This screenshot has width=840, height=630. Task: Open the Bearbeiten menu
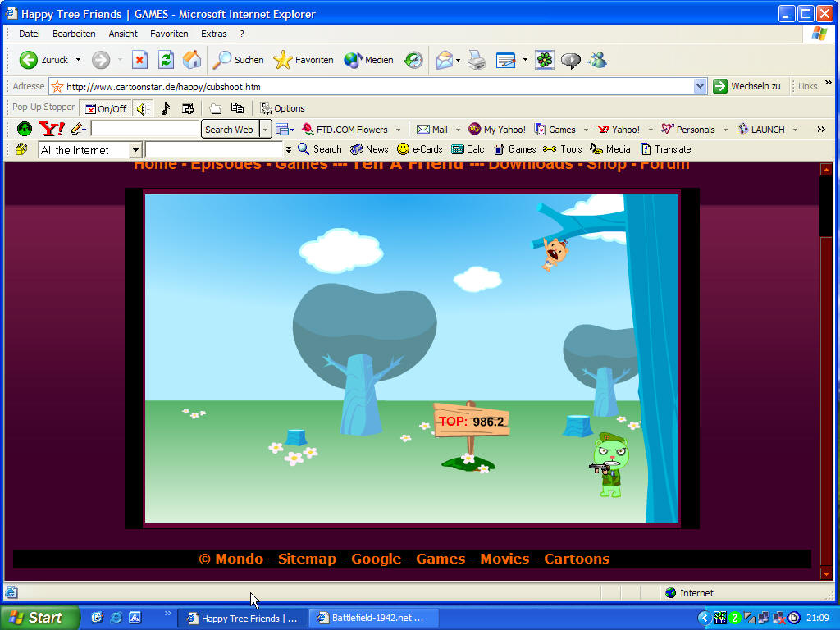click(x=74, y=34)
